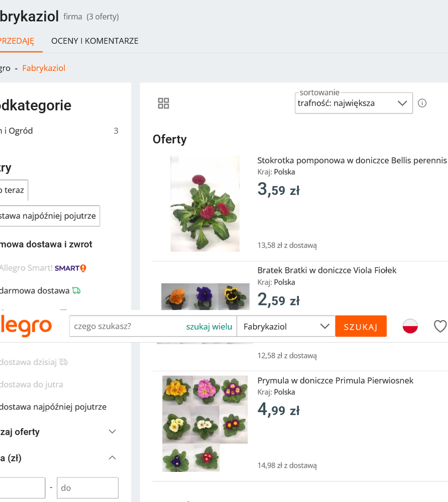Focus the "czego szukasz?" search field
The height and width of the screenshot is (502, 448).
(126, 327)
